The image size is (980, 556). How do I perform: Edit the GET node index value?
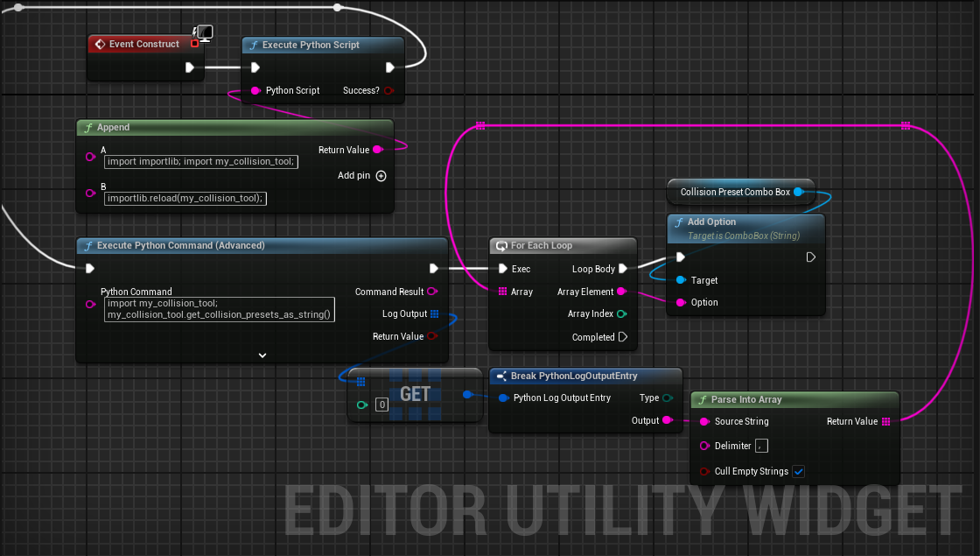(381, 405)
